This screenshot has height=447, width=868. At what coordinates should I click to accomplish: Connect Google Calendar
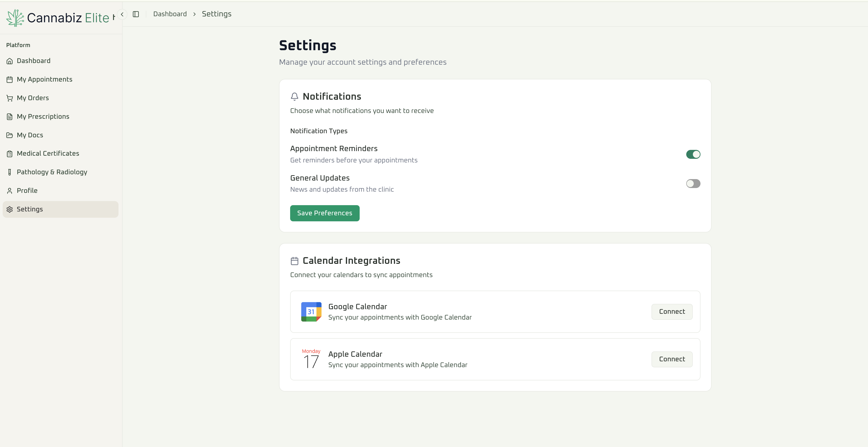(672, 312)
